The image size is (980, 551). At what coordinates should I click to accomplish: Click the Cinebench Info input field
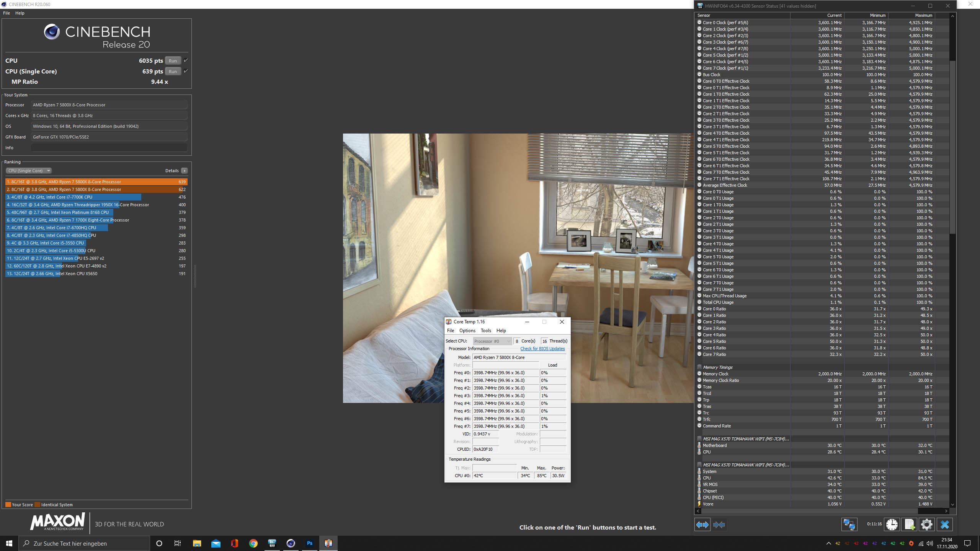(109, 148)
